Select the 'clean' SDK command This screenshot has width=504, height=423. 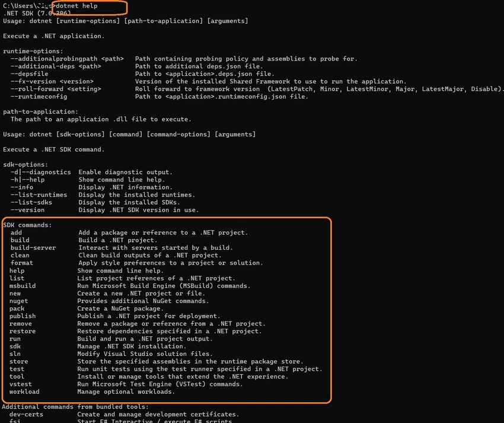point(20,255)
